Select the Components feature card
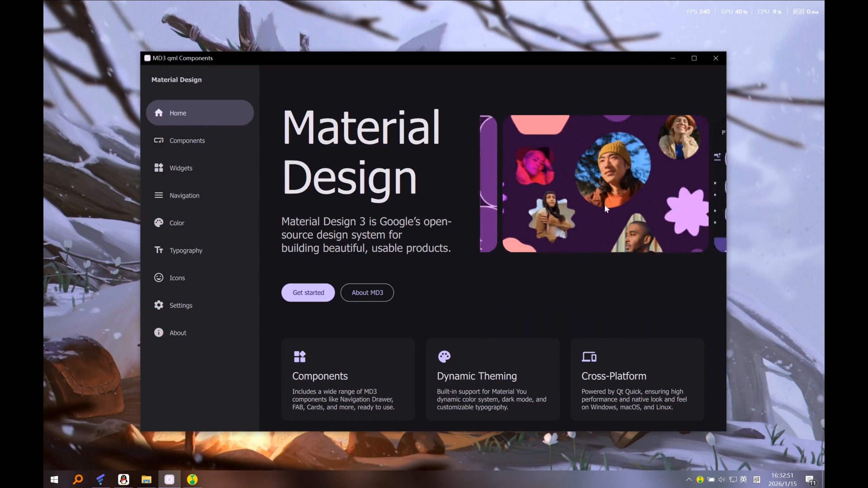868x488 pixels. click(348, 380)
